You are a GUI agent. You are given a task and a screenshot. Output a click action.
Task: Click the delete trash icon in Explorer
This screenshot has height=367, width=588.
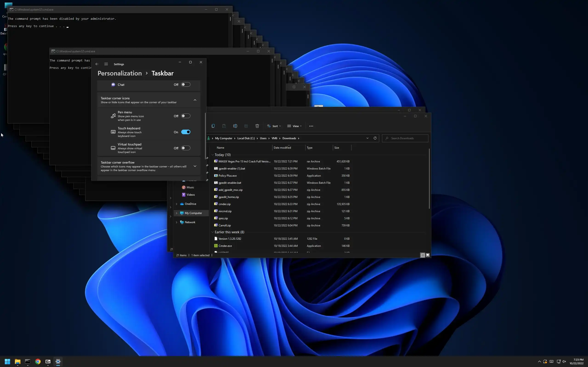[x=257, y=126]
